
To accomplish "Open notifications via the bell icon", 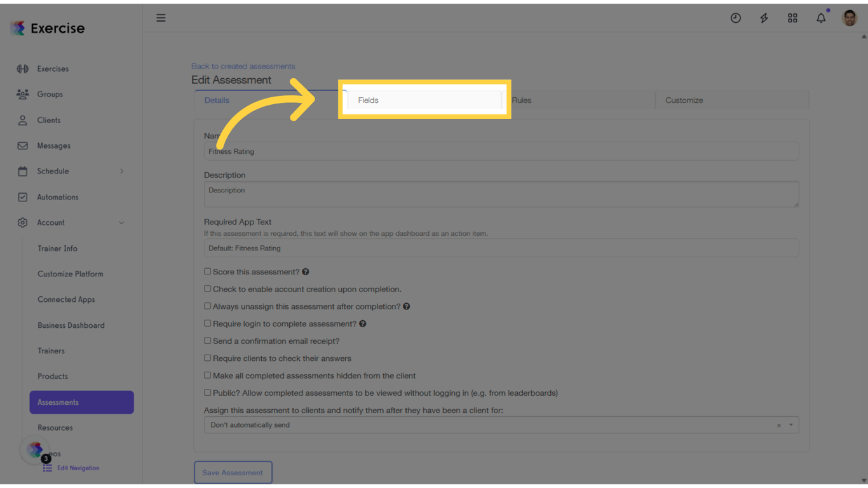I will (x=821, y=18).
